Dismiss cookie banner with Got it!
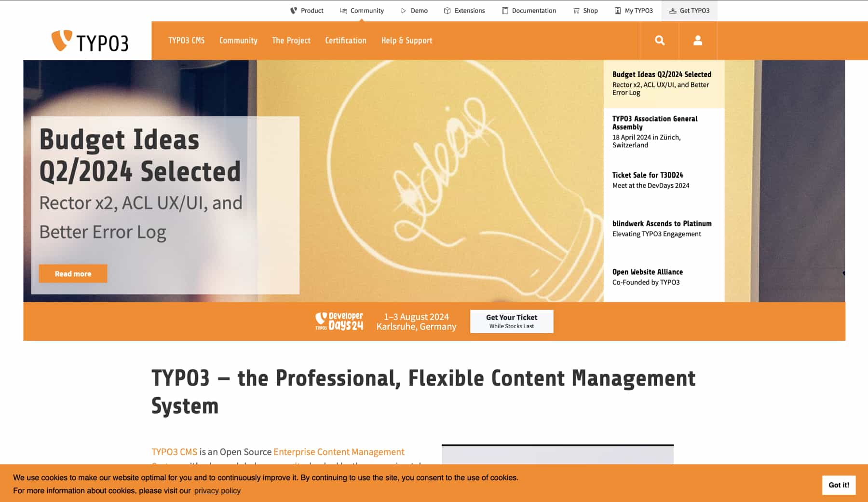This screenshot has width=868, height=502. 838,485
